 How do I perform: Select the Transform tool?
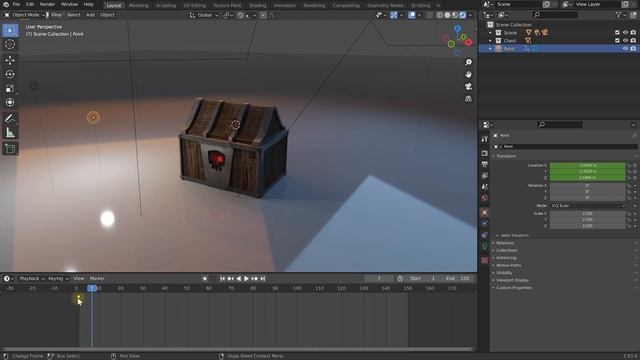point(10,102)
